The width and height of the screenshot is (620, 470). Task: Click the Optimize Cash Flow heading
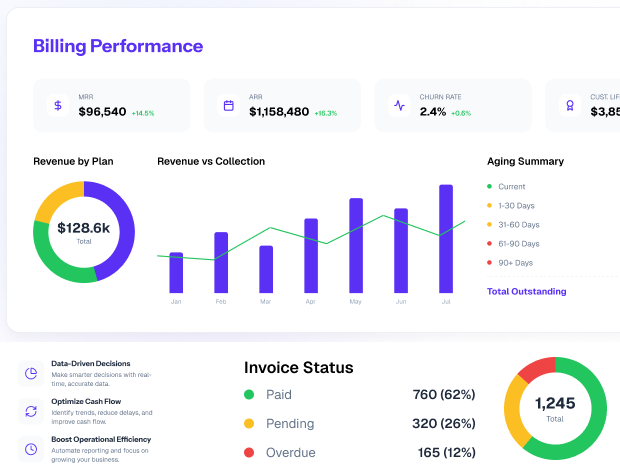click(x=86, y=401)
